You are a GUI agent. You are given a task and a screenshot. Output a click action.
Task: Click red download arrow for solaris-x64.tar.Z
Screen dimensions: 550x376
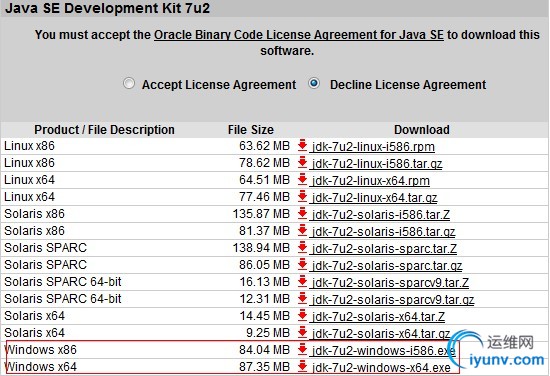(302, 315)
